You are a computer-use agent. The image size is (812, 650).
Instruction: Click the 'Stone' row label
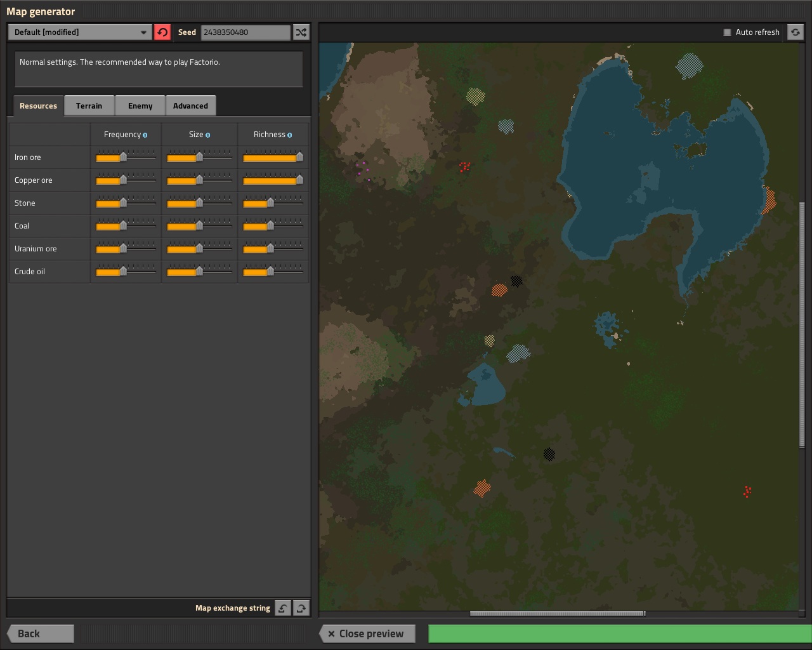25,203
